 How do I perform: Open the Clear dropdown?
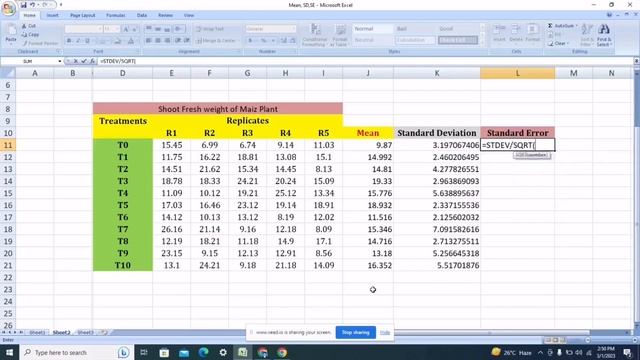pos(560,43)
